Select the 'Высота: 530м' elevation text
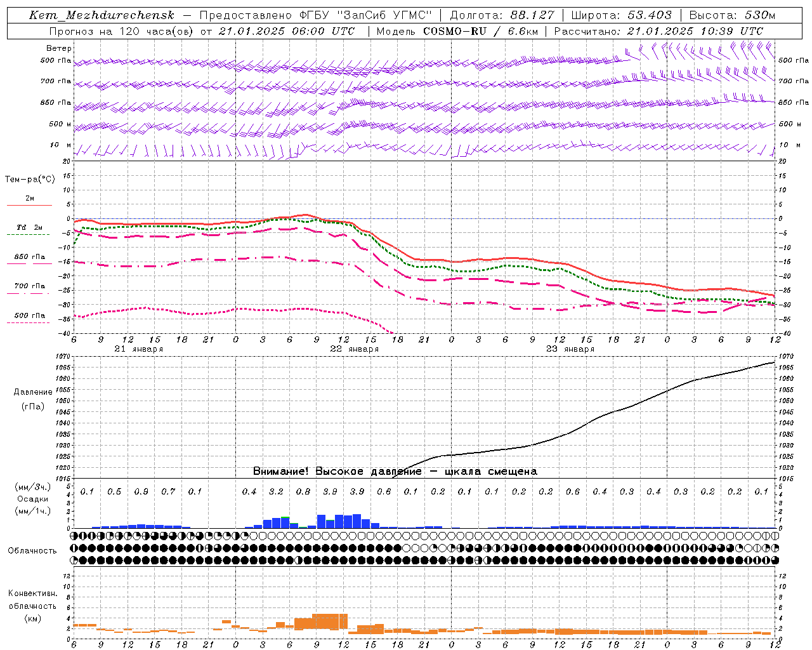This screenshot has width=812, height=650. [x=732, y=15]
